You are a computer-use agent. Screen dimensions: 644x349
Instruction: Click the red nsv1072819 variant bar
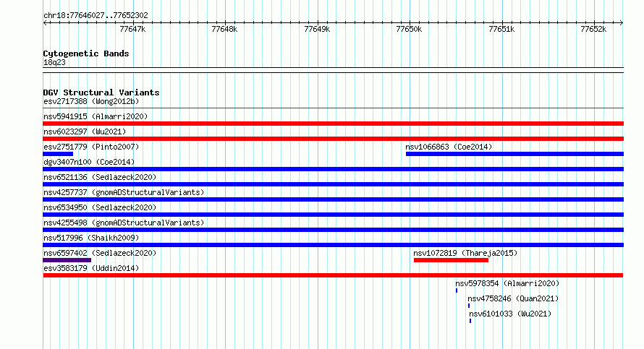coord(451,260)
